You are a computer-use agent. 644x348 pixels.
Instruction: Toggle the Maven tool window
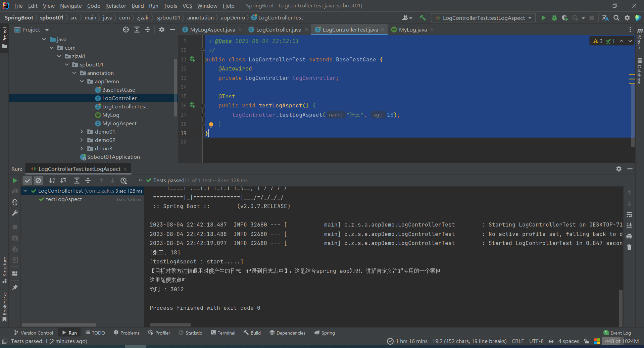[x=640, y=39]
